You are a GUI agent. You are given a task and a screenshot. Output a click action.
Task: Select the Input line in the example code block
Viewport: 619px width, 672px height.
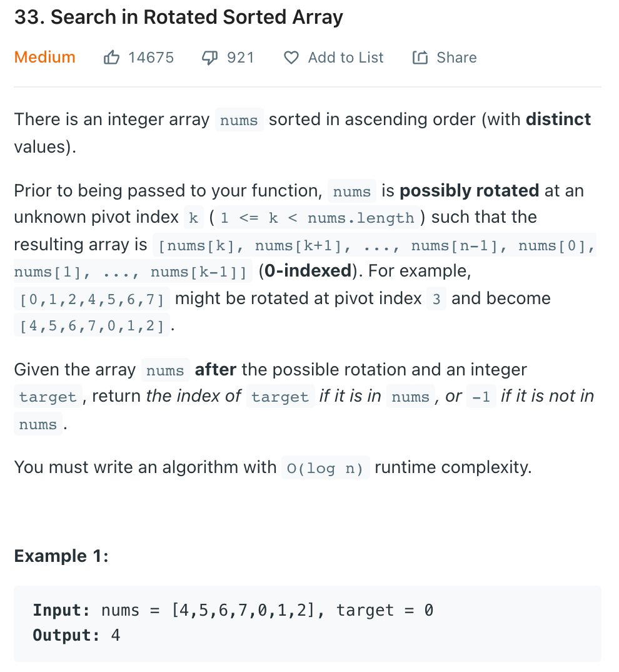click(x=231, y=609)
